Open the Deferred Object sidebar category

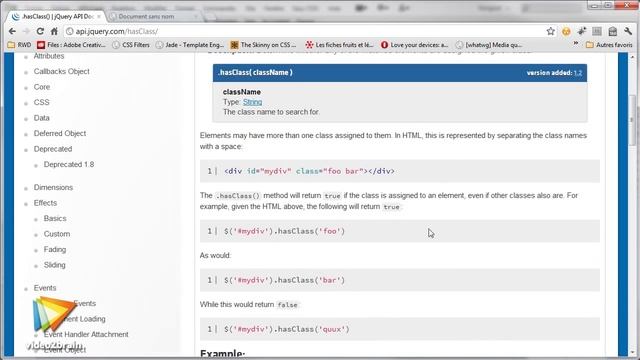click(60, 133)
